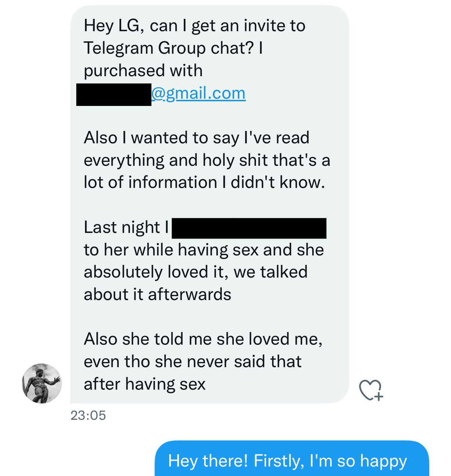Click the redacted block after "Last night I"
This screenshot has width=451, height=476.
(x=249, y=228)
